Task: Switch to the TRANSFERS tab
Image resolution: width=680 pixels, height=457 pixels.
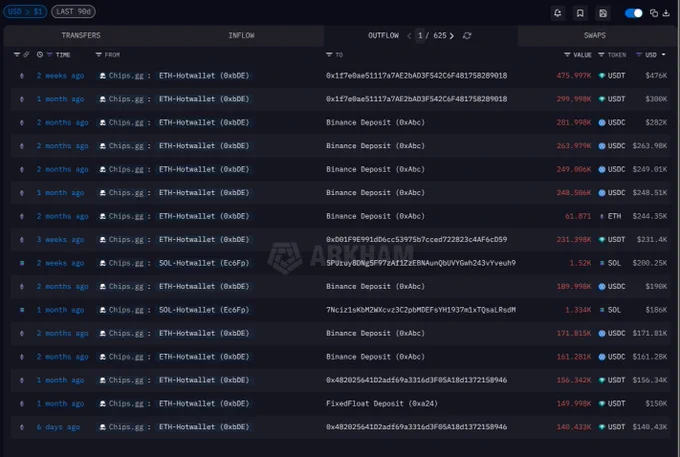Action: coord(81,36)
